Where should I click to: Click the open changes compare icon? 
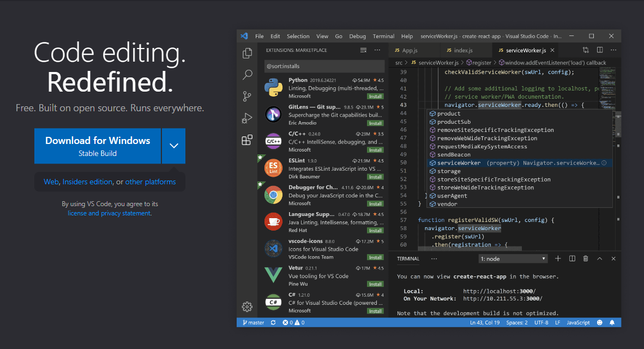click(x=586, y=50)
